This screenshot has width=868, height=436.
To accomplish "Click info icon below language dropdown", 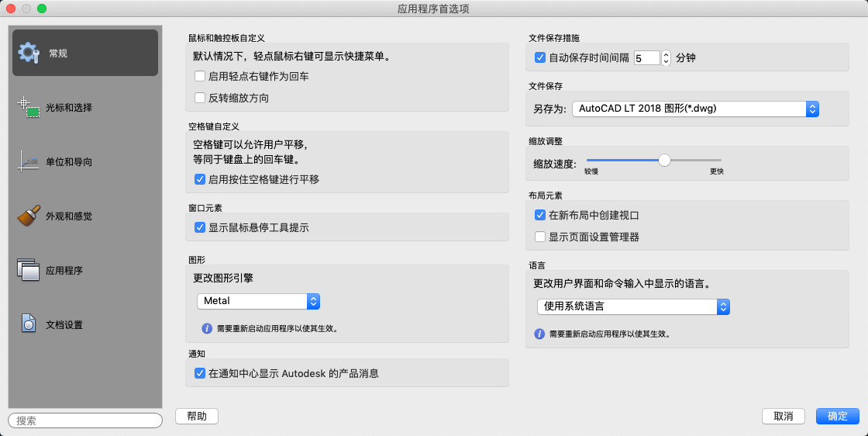I will (x=539, y=334).
